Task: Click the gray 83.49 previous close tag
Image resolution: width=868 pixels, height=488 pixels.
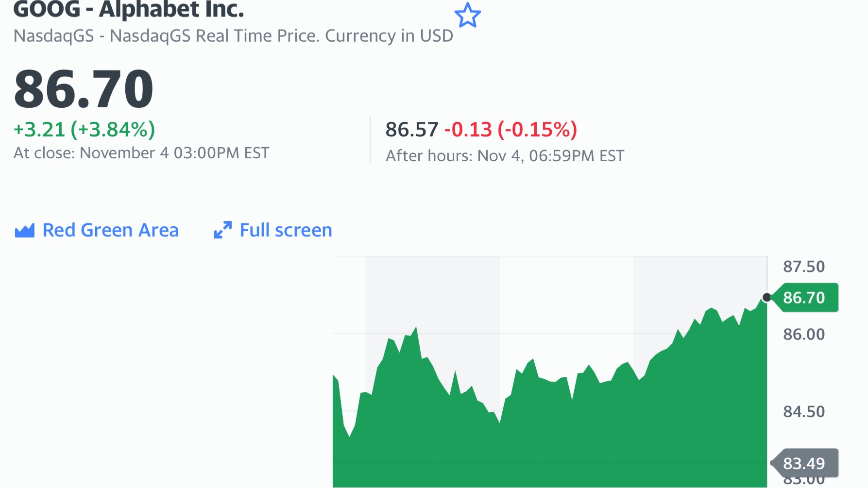Action: tap(804, 463)
